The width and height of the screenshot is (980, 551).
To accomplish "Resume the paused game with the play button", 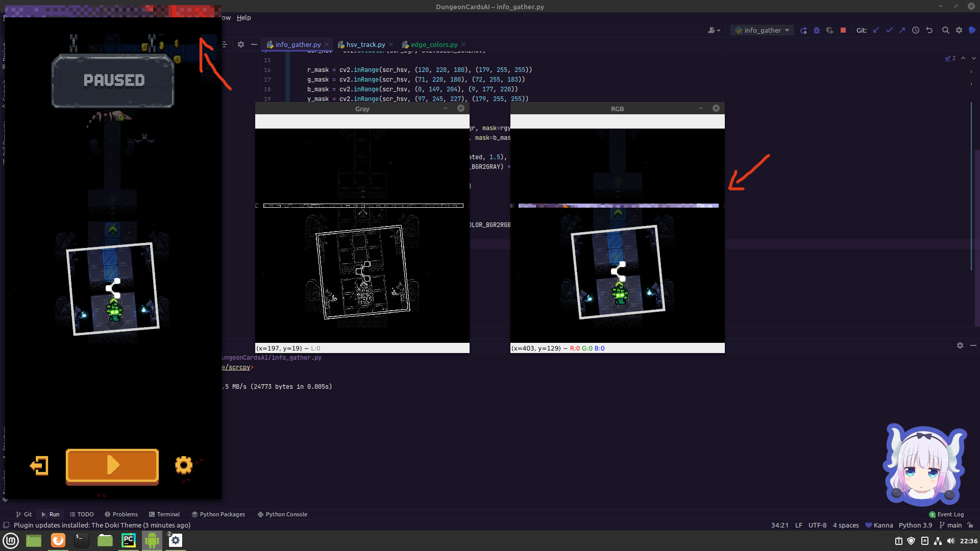I will (112, 465).
